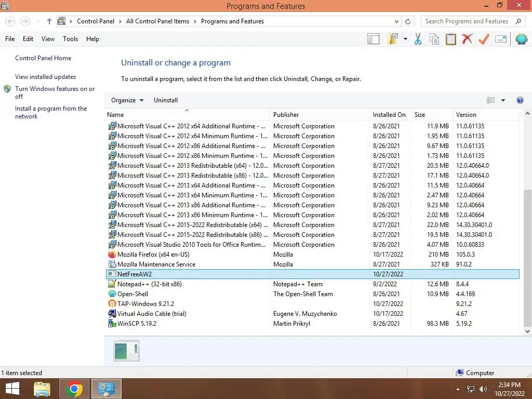This screenshot has height=399, width=532.
Task: Select Microsoft Visual C++ 2015-2022 Redistributable (x64) row
Action: click(312, 225)
